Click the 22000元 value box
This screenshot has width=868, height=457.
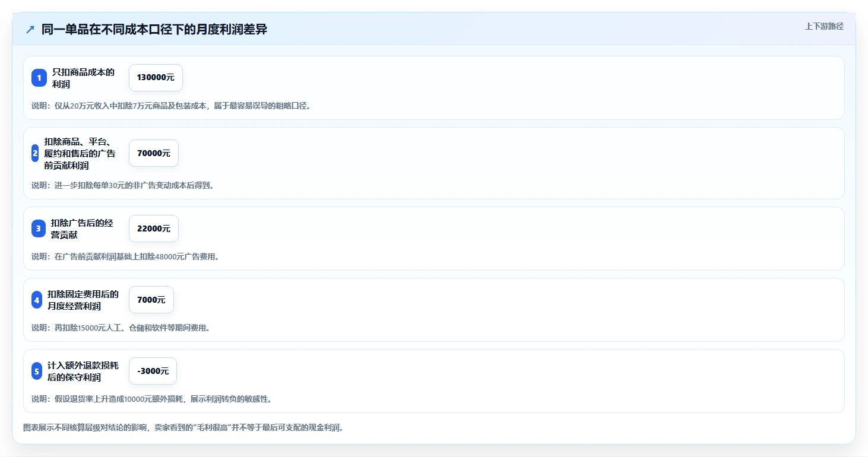pos(154,228)
